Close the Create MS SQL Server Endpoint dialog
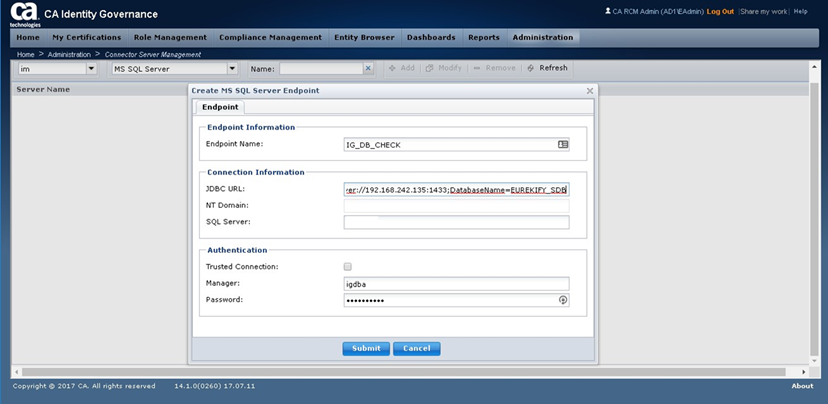 (590, 91)
